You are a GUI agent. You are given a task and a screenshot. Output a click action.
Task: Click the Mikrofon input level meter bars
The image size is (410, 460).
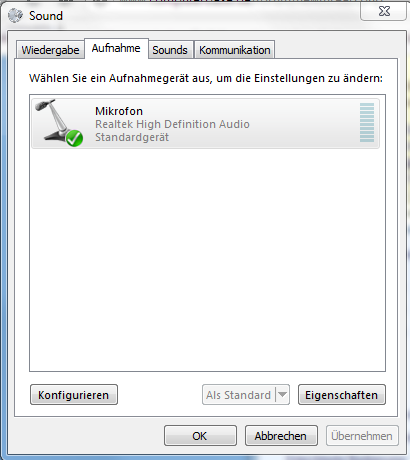click(x=367, y=123)
